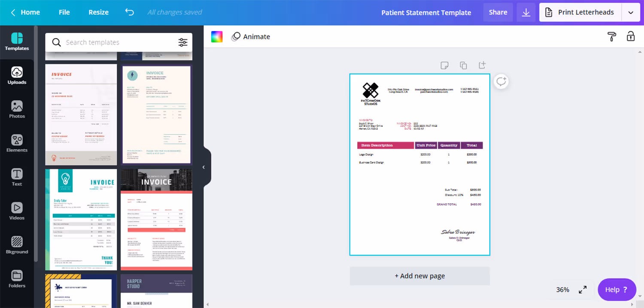Image resolution: width=644 pixels, height=308 pixels.
Task: Collapse the templates side panel
Action: point(204,167)
